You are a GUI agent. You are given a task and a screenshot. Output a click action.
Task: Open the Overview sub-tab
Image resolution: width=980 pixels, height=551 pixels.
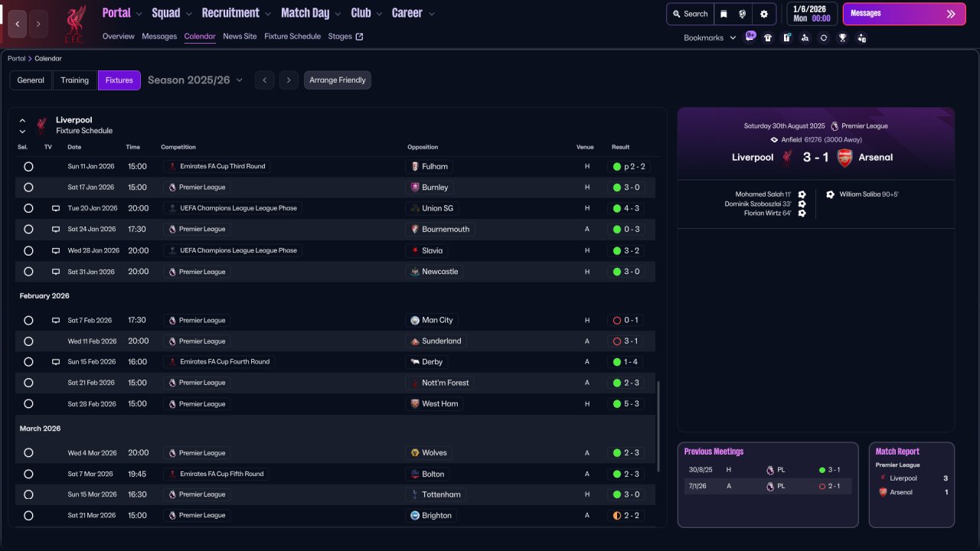tap(119, 36)
